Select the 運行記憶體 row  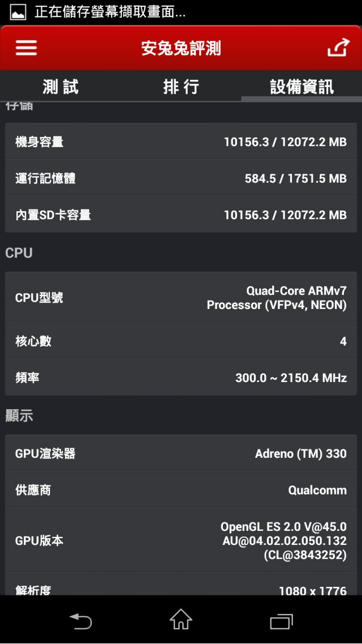click(x=181, y=178)
